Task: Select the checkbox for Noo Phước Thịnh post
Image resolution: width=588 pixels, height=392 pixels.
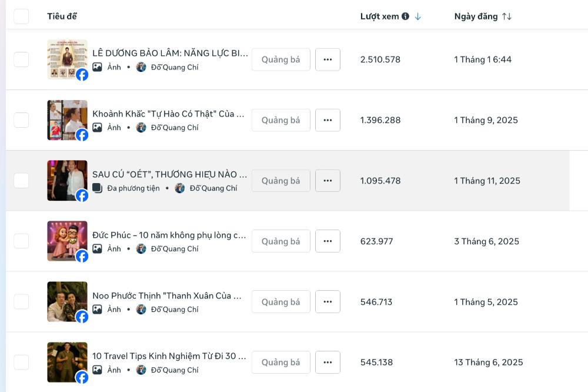Action: pyautogui.click(x=21, y=302)
